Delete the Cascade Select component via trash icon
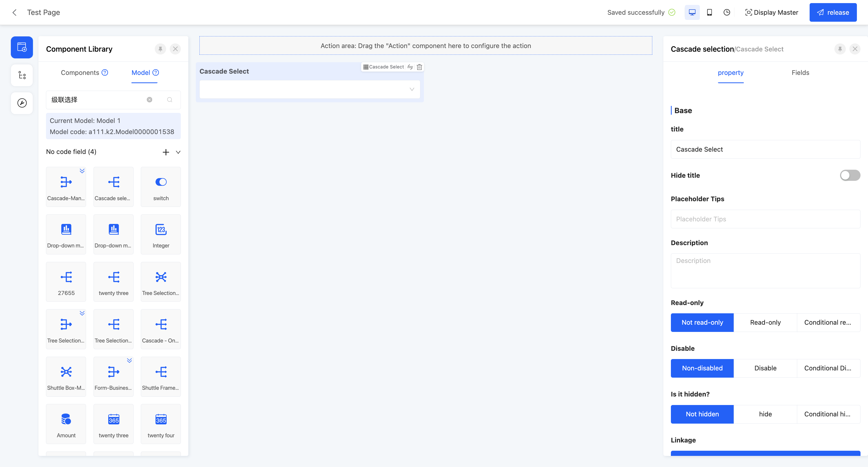Screen dimensions: 868x467 click(419, 67)
